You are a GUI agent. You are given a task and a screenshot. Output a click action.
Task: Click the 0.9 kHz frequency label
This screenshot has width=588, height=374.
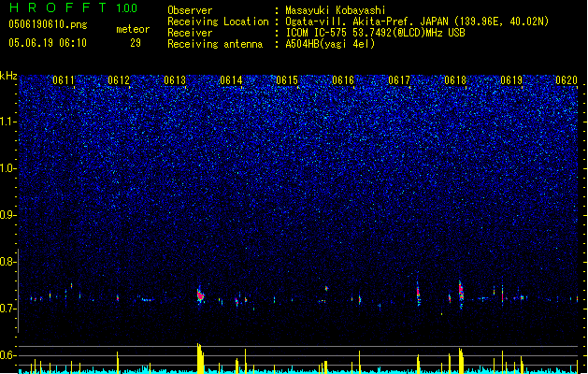click(7, 215)
